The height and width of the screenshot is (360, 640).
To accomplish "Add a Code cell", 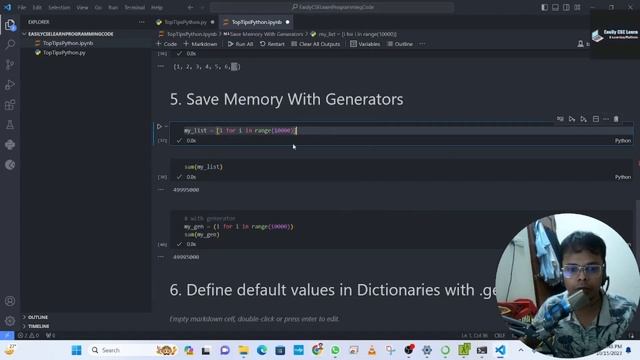I will coord(167,44).
